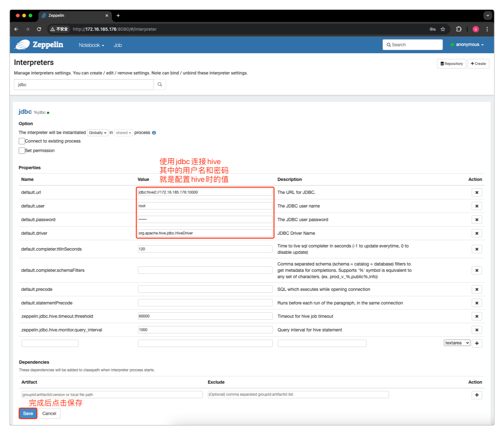Open the Repository button
Viewport: 504px width, 435px height.
pos(452,64)
